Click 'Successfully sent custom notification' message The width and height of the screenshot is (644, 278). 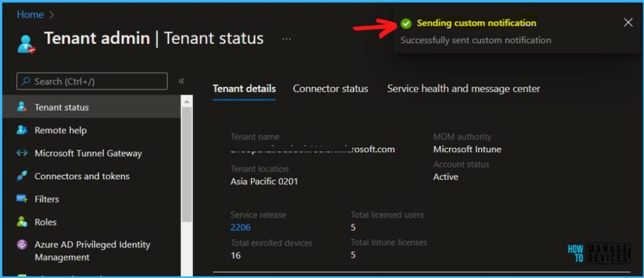(475, 40)
